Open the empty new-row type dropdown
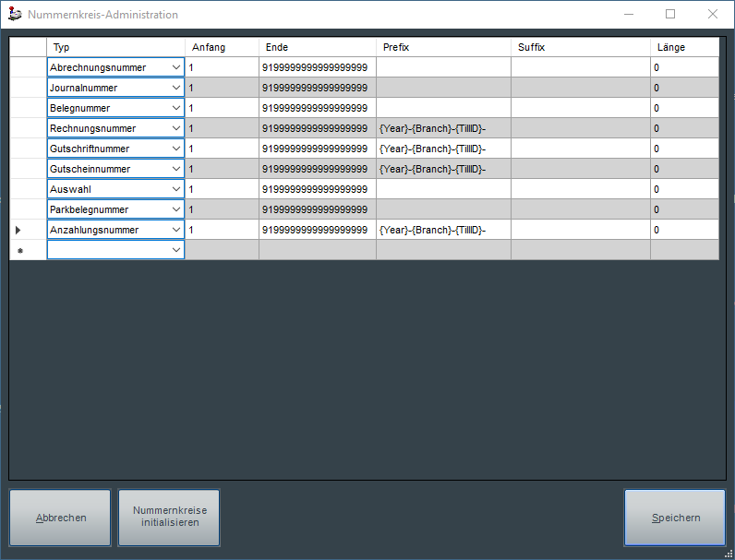Screen dimensions: 735x560 point(175,250)
